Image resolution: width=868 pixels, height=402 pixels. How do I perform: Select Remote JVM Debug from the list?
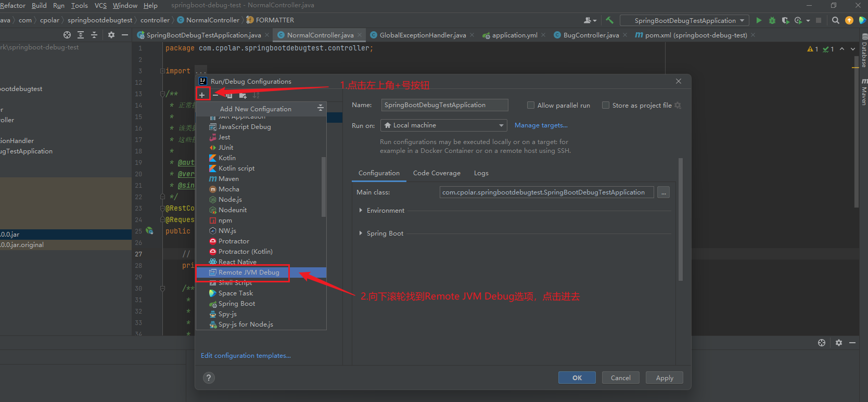(249, 273)
